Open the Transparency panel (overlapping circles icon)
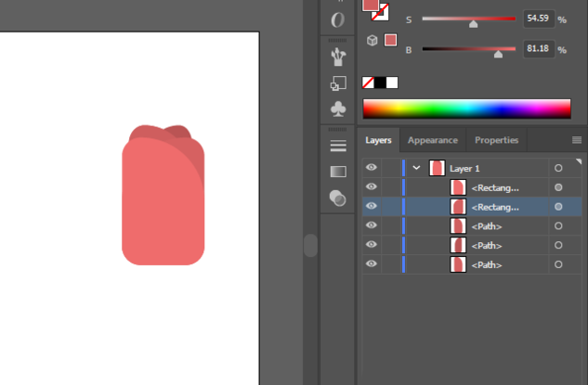588x385 pixels. 338,199
